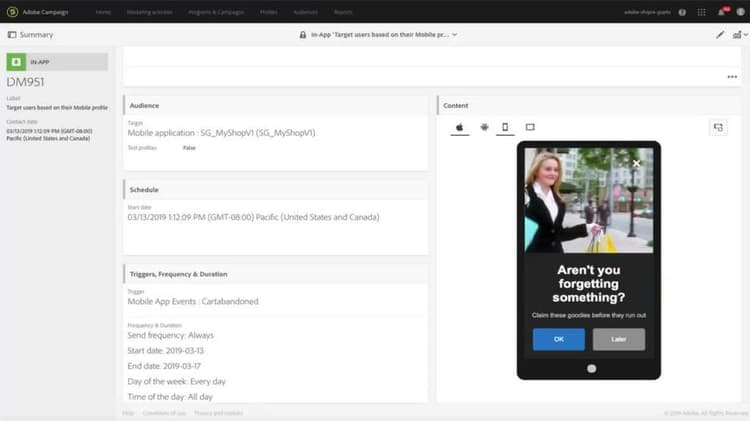Open the user profile avatar

[740, 12]
